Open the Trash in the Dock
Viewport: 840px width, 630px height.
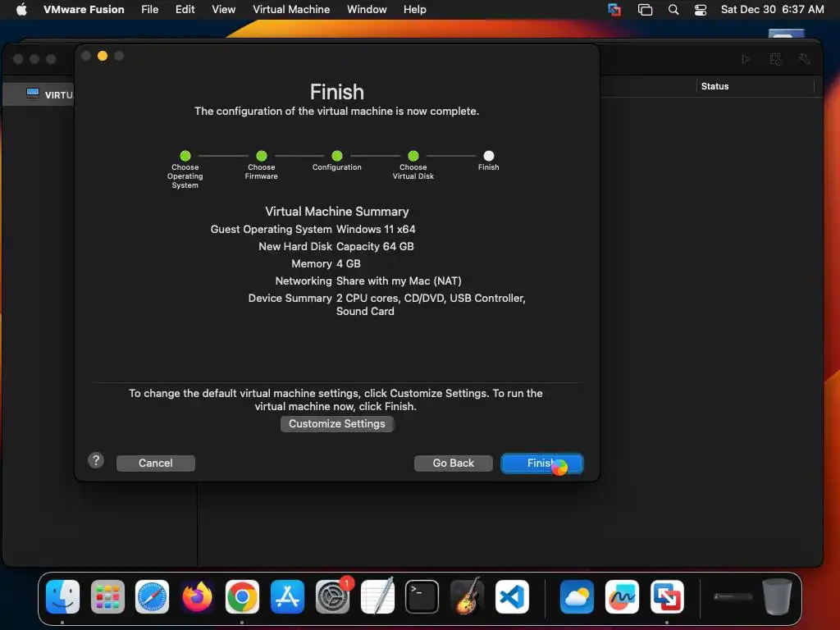click(x=777, y=596)
